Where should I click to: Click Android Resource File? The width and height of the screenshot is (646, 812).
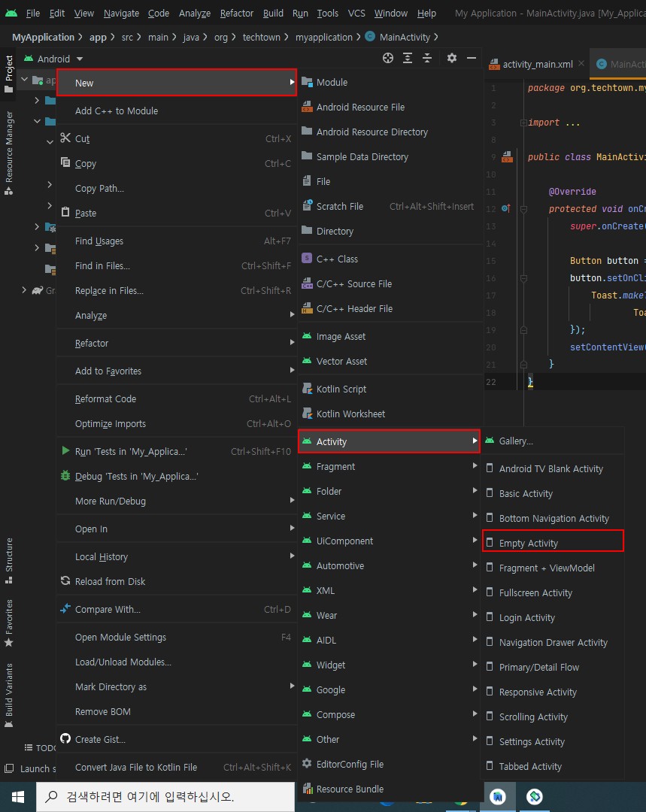[390, 107]
